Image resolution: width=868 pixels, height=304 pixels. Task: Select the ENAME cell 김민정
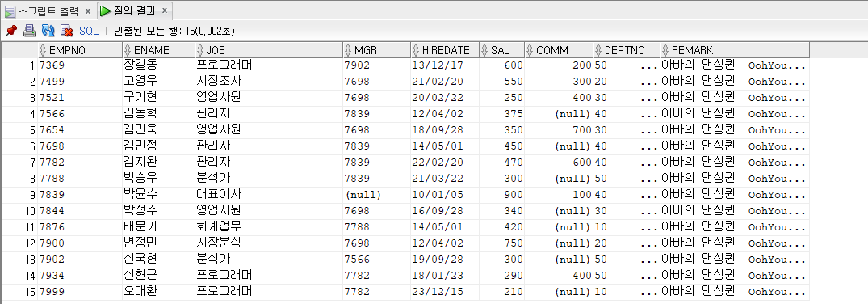[158, 146]
